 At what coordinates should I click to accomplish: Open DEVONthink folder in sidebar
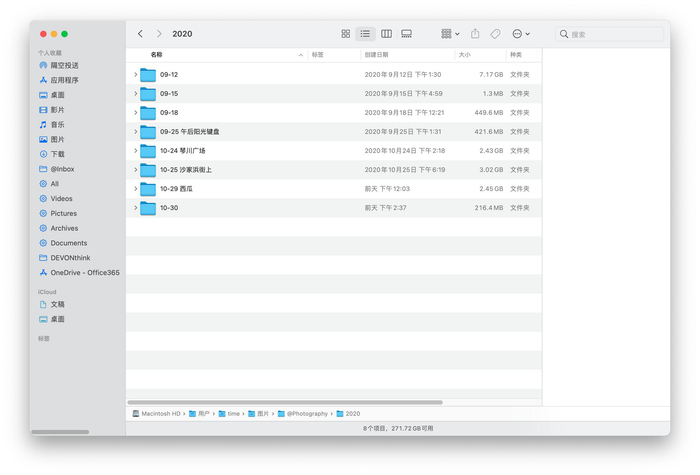click(x=65, y=258)
